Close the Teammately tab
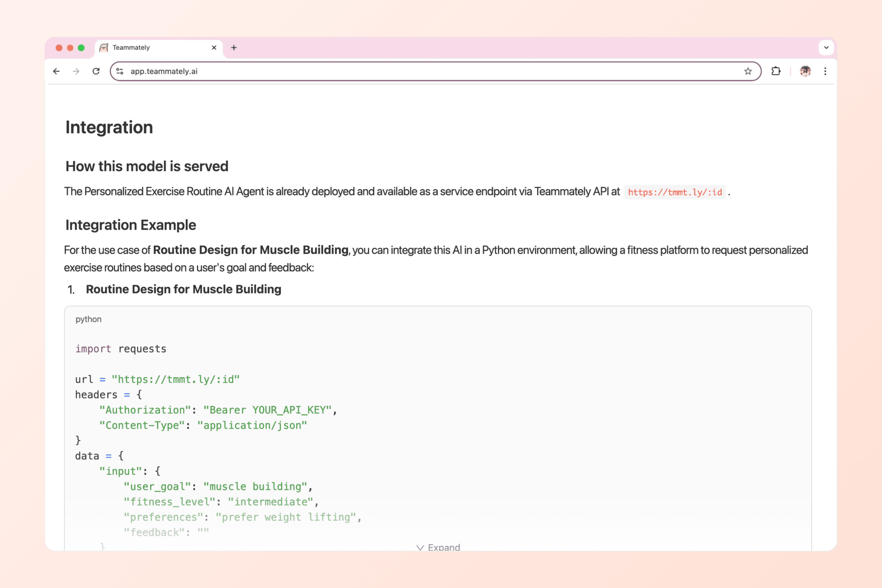This screenshot has width=882, height=588. coord(214,48)
